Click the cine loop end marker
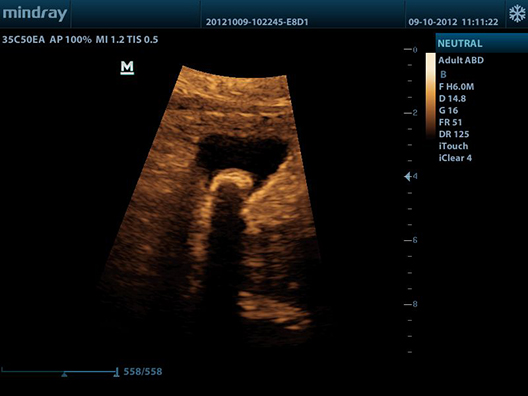The image size is (528, 396). [x=116, y=372]
